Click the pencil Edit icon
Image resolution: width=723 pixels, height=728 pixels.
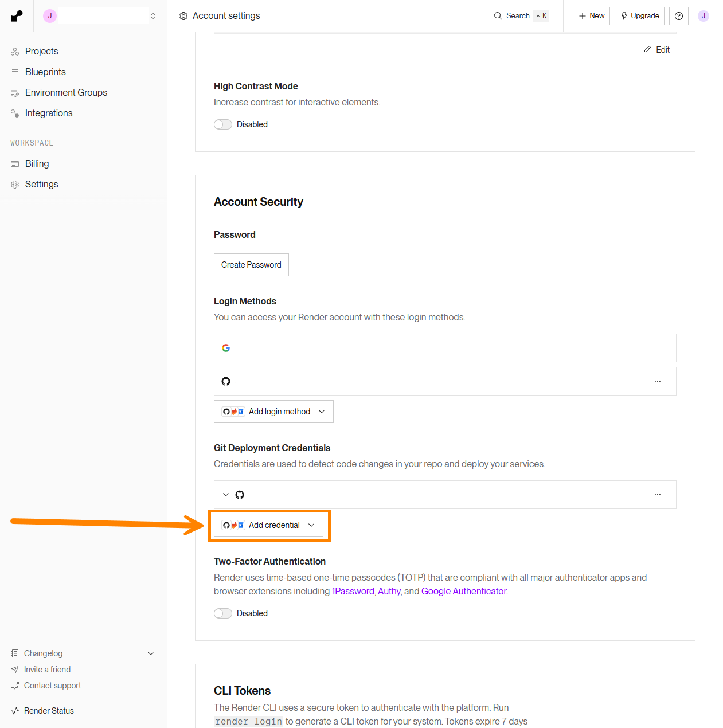[648, 50]
